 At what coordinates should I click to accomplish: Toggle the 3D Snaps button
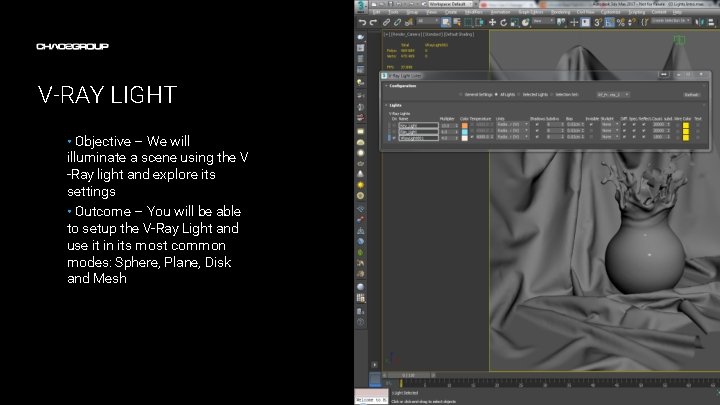(x=598, y=22)
